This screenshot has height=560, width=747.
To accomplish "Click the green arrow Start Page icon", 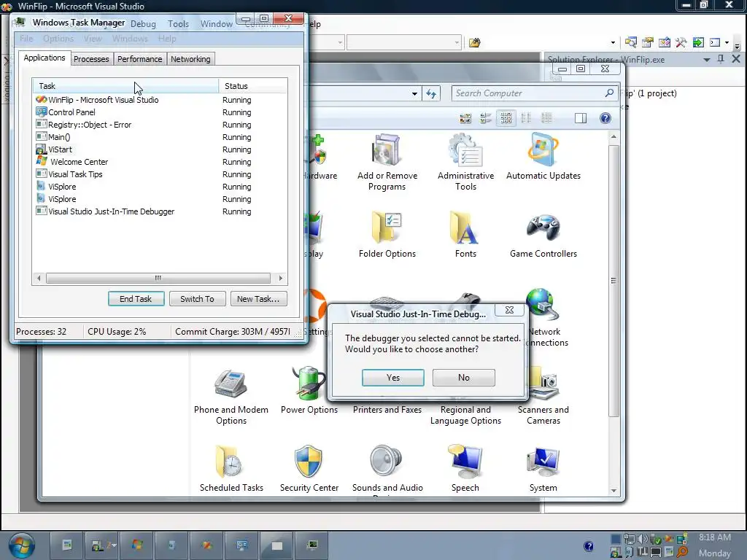I will [698, 43].
